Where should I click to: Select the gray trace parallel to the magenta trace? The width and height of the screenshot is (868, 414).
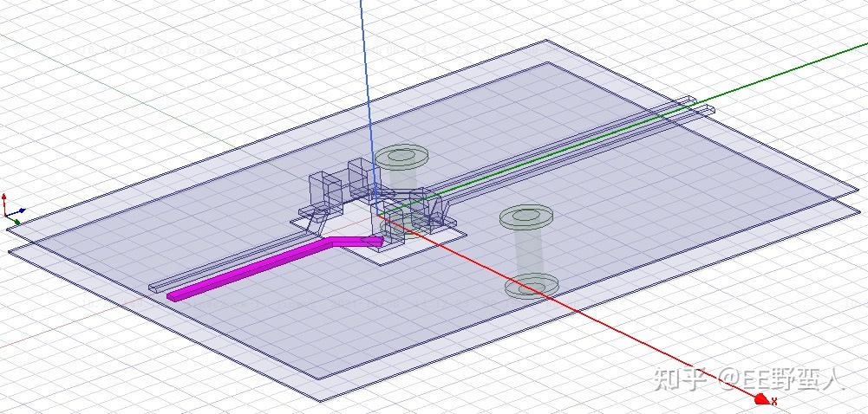point(232,260)
